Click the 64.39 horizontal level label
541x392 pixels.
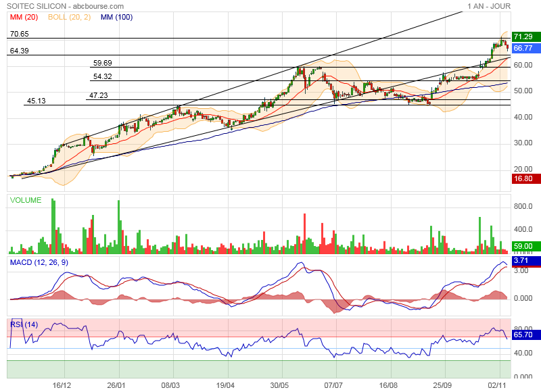click(20, 51)
